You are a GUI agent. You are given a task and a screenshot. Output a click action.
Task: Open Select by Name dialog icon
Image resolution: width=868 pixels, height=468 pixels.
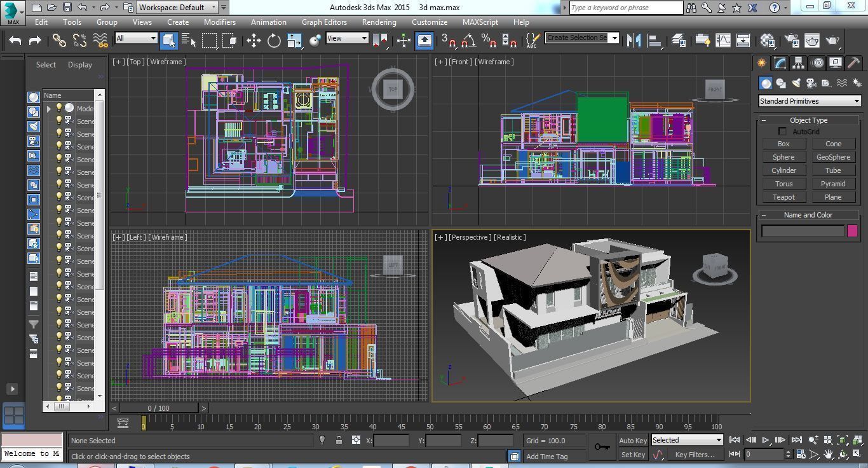[189, 41]
